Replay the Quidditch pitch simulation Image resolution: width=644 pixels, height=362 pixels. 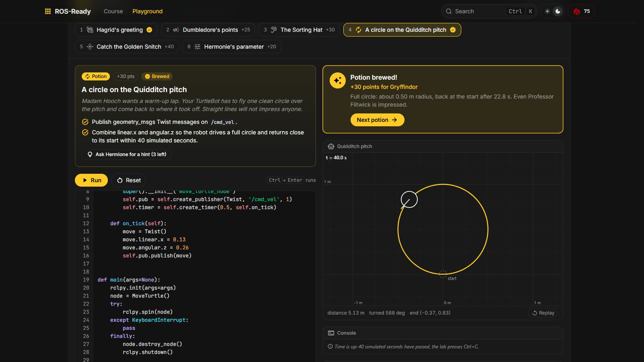pos(543,313)
